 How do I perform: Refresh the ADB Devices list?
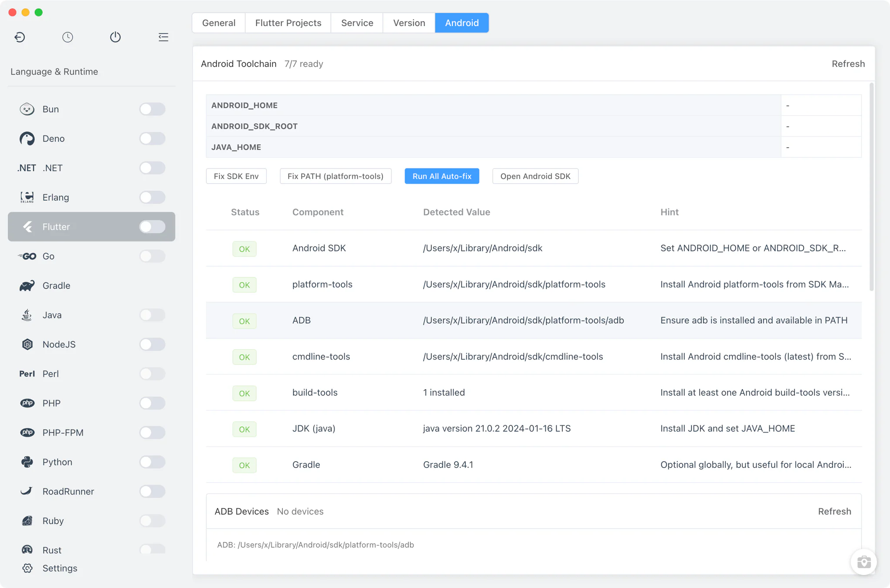[834, 512]
